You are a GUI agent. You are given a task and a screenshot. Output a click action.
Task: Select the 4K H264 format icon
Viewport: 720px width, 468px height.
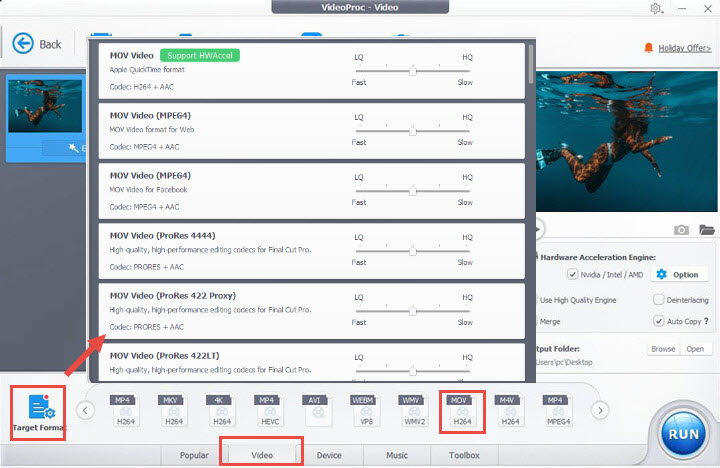point(222,410)
